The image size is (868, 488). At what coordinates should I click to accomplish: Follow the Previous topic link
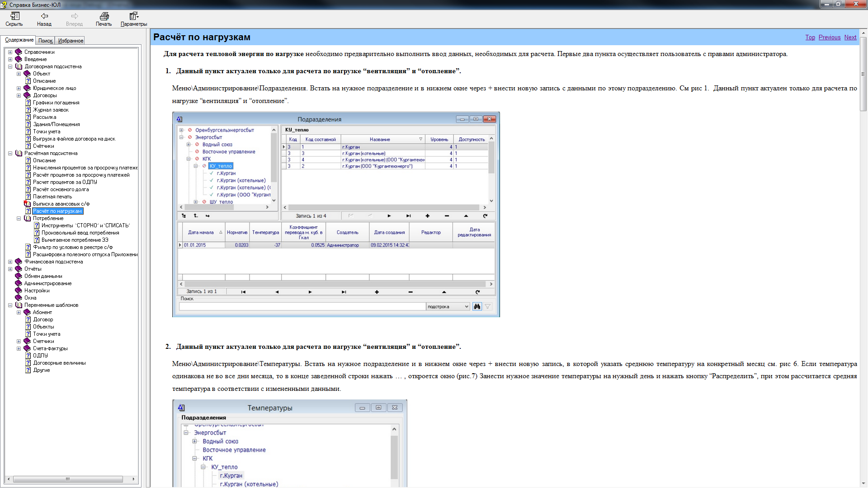tap(830, 38)
